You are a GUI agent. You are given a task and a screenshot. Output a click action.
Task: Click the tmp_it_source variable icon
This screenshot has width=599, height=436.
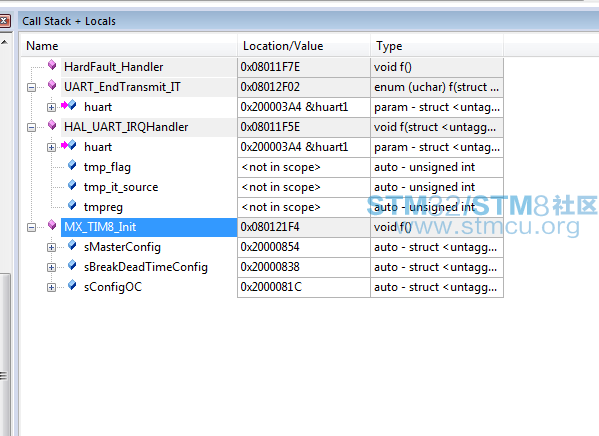(72, 185)
